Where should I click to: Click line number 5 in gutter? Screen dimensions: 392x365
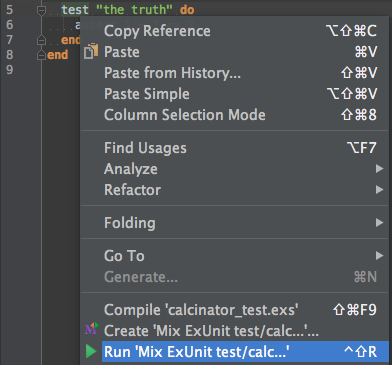[x=10, y=10]
